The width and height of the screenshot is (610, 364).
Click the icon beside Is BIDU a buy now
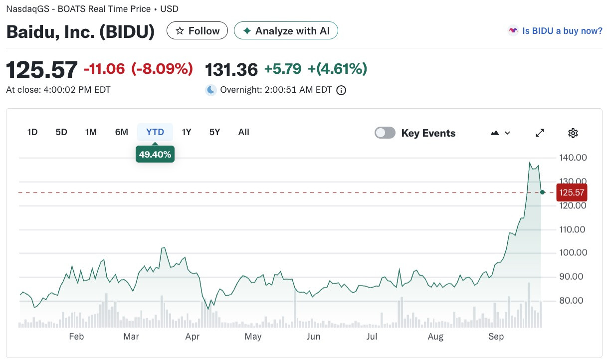click(x=513, y=31)
